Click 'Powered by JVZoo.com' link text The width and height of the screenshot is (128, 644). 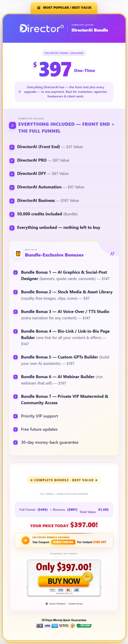tap(64, 593)
